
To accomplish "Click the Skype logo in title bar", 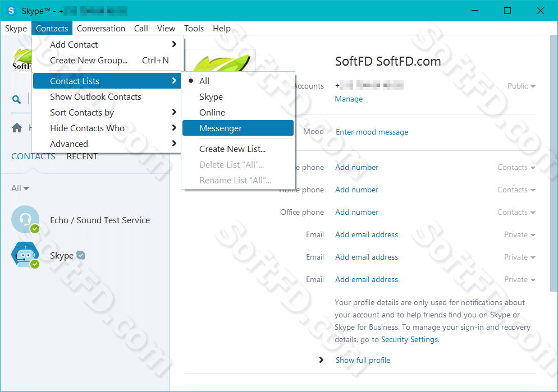I will click(11, 11).
